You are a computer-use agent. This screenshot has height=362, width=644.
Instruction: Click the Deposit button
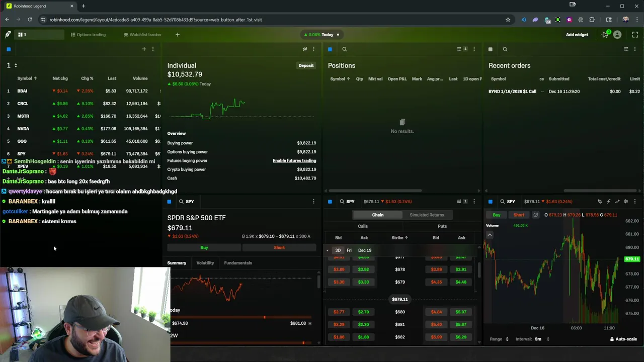pos(306,65)
